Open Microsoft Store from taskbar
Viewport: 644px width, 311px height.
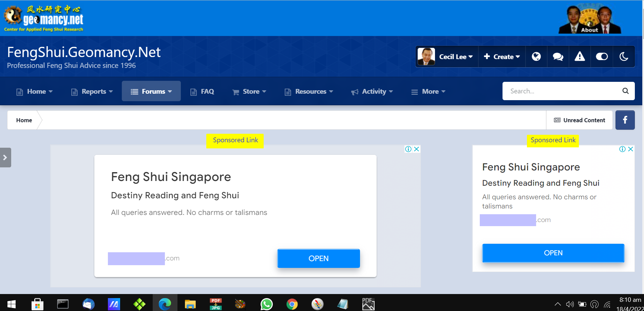click(37, 304)
